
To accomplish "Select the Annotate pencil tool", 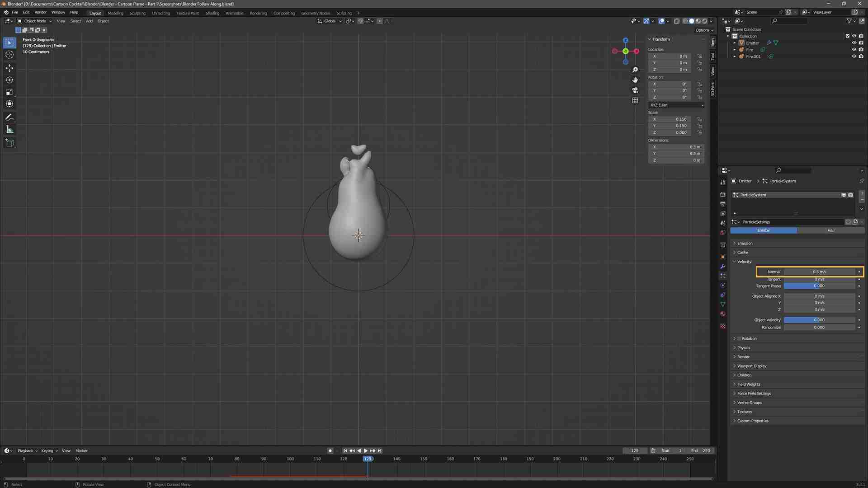I will coord(9,117).
